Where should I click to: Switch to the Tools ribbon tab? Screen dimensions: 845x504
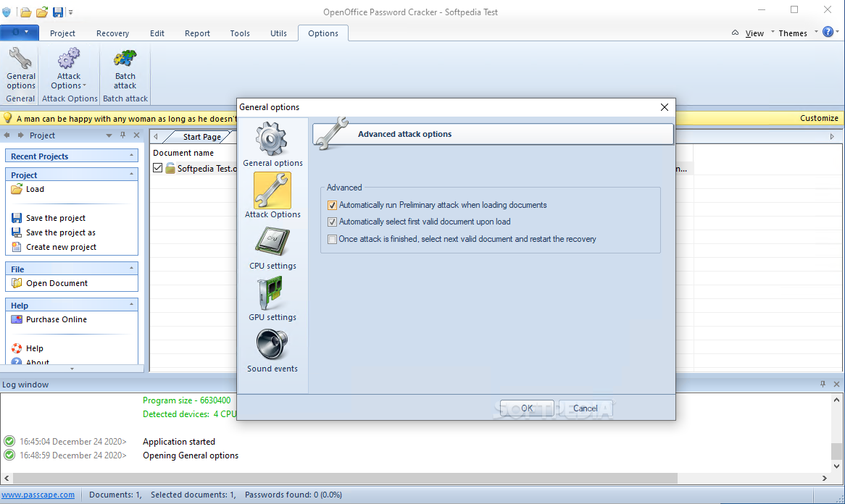(x=240, y=33)
